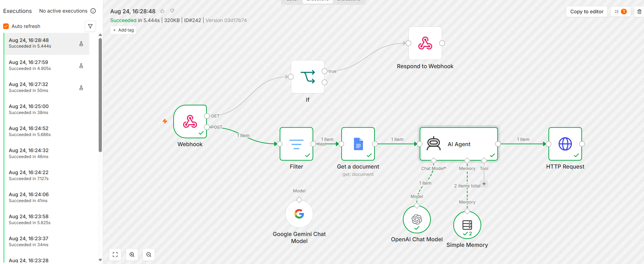Click the If node false output connector
This screenshot has height=264, width=644.
(x=324, y=82)
